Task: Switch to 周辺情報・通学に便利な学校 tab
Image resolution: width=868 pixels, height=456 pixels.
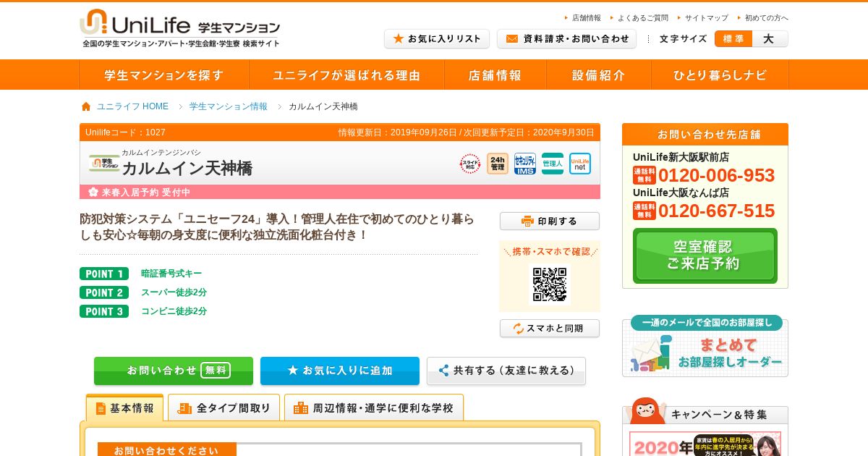Action: tap(374, 408)
